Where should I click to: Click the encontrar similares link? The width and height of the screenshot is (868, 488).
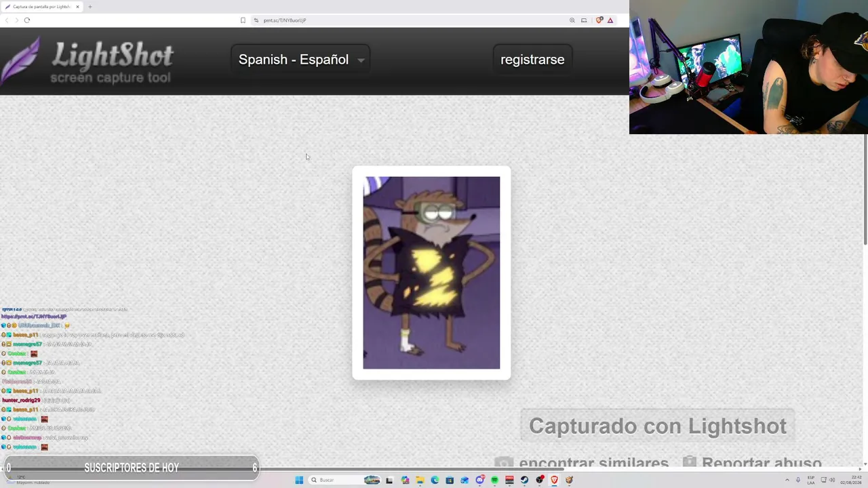pos(582,463)
